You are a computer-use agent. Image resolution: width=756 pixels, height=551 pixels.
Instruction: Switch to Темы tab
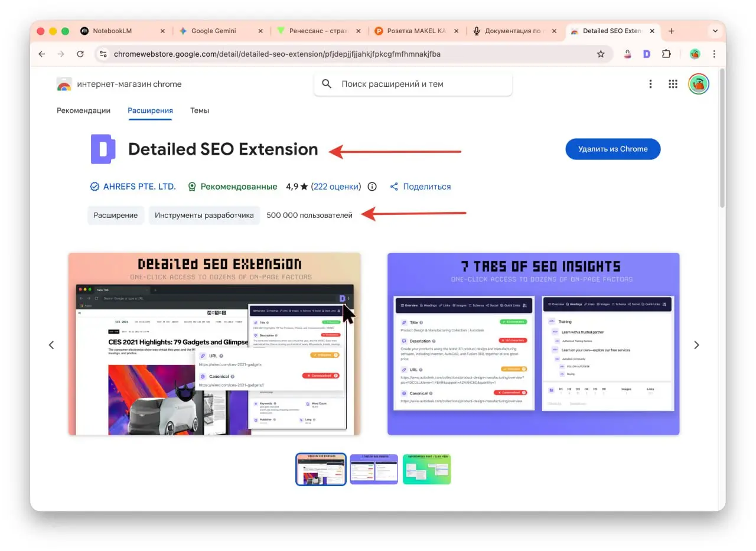(200, 110)
